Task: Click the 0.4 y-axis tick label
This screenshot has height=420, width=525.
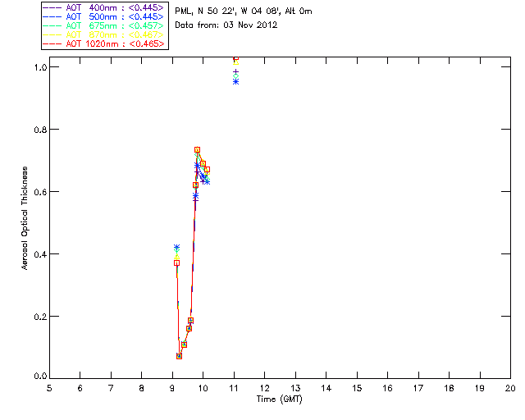Action: pyautogui.click(x=40, y=253)
